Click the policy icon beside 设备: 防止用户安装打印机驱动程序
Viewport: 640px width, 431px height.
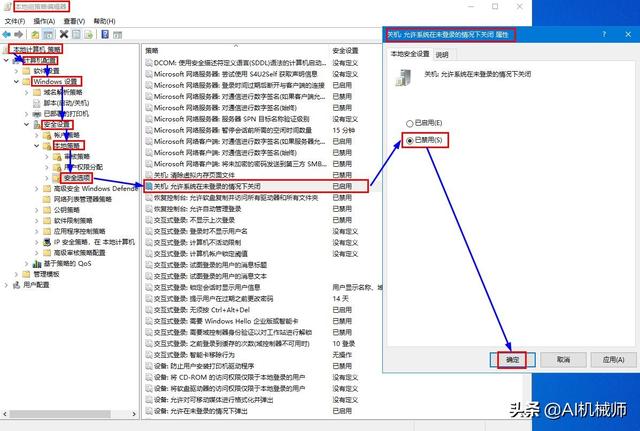(149, 366)
